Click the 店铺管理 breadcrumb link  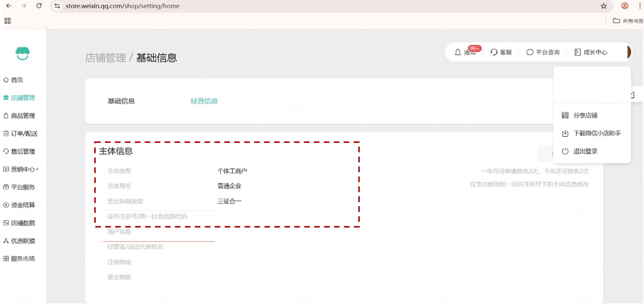coord(105,58)
